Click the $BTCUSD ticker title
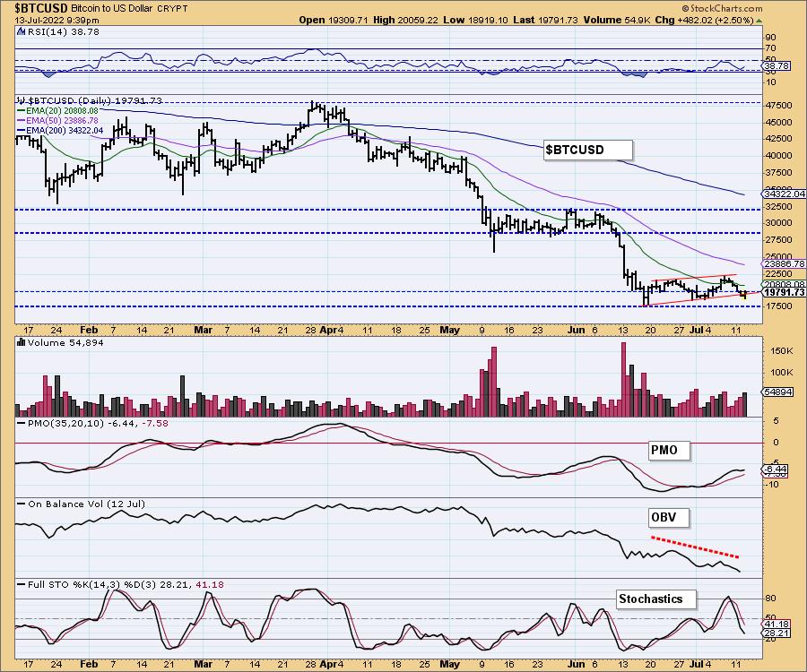807x672 pixels. (41, 8)
